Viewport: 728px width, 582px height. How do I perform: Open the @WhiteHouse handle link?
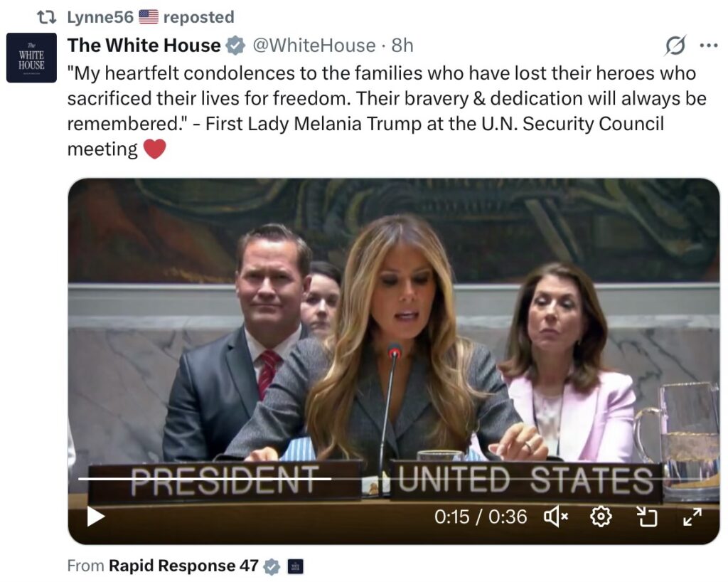[314, 46]
